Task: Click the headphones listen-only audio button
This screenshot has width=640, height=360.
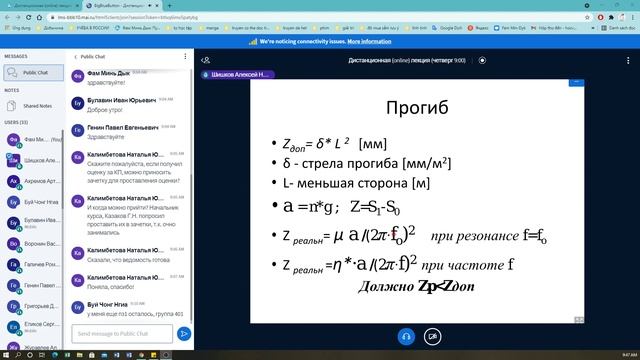Action: tap(406, 337)
